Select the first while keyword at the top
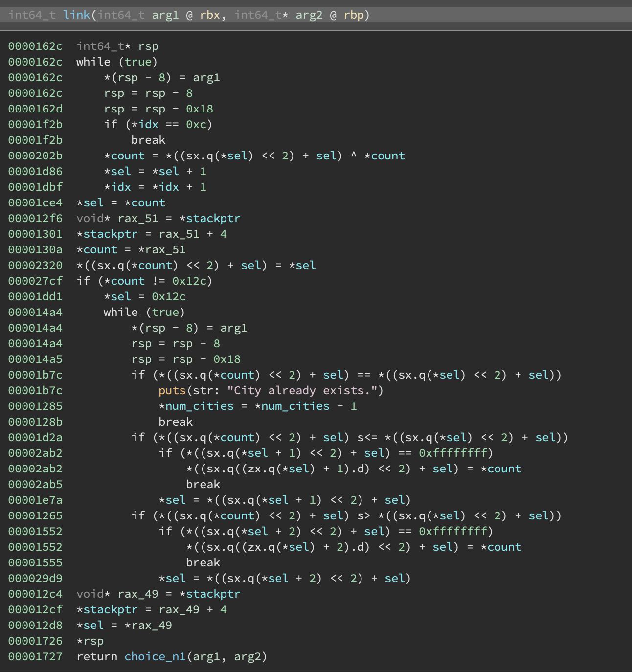The width and height of the screenshot is (632, 672). coord(93,62)
